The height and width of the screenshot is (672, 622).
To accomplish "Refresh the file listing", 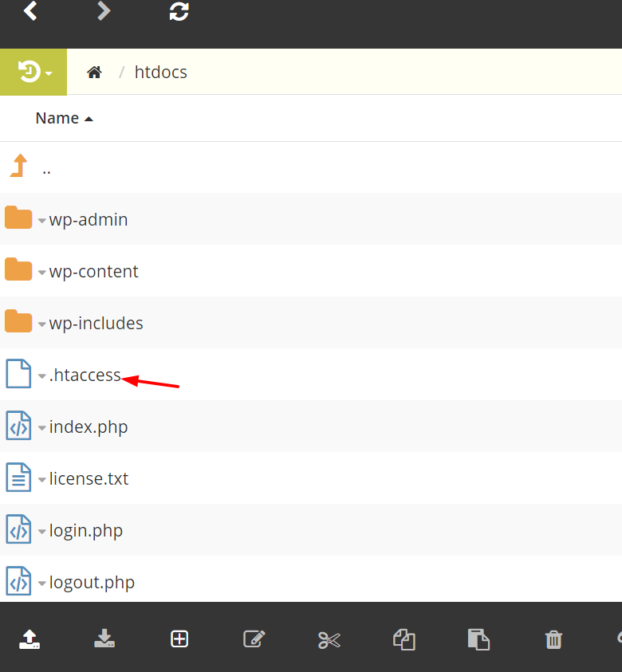I will (179, 11).
